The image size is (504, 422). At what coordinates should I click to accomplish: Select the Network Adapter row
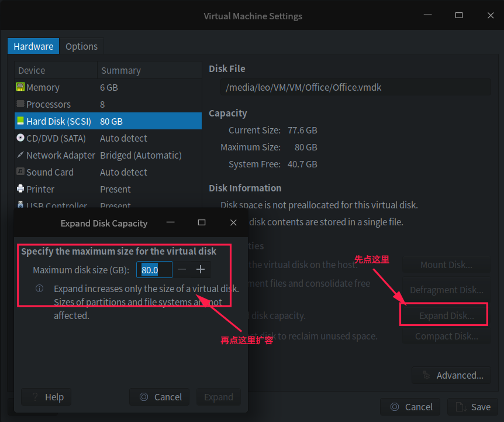click(108, 155)
